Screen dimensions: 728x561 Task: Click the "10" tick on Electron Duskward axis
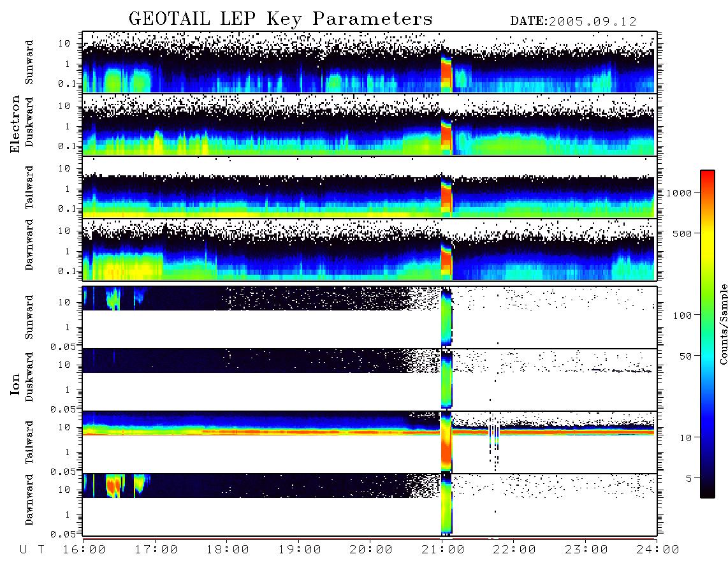click(x=64, y=106)
